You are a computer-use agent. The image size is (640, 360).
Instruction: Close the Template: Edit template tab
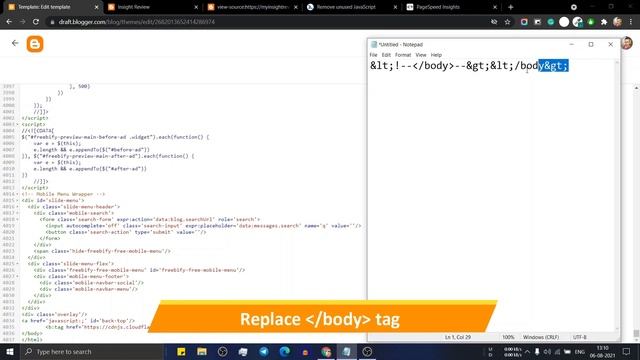click(97, 7)
